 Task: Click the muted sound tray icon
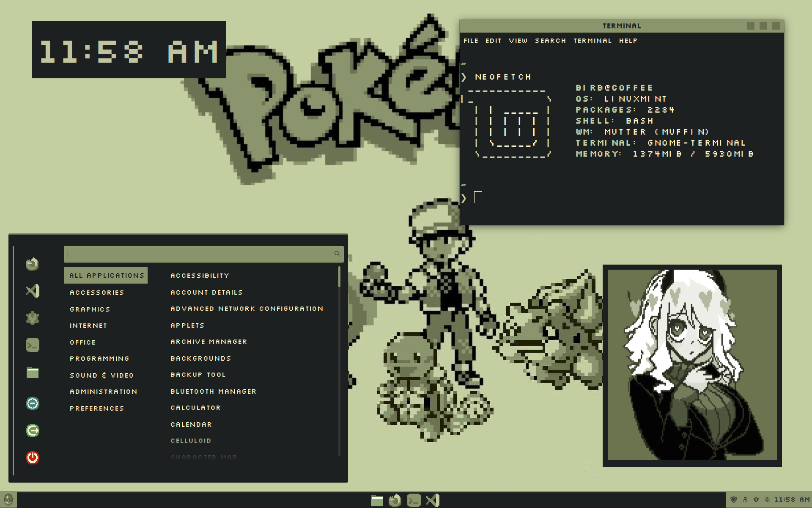(767, 500)
